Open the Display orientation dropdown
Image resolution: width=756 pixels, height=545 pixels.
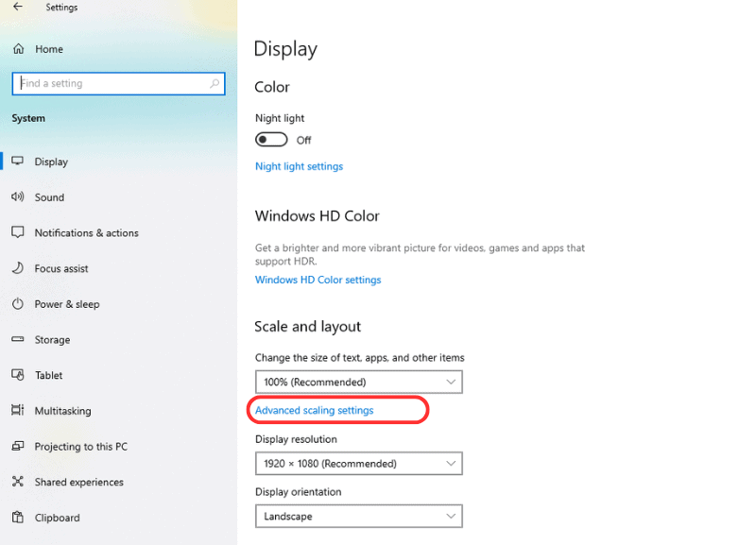pyautogui.click(x=358, y=517)
